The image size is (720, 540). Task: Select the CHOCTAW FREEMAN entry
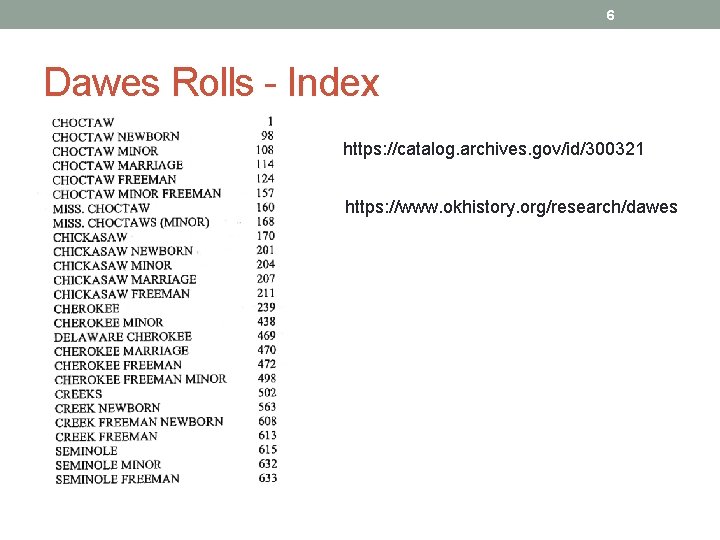114,180
